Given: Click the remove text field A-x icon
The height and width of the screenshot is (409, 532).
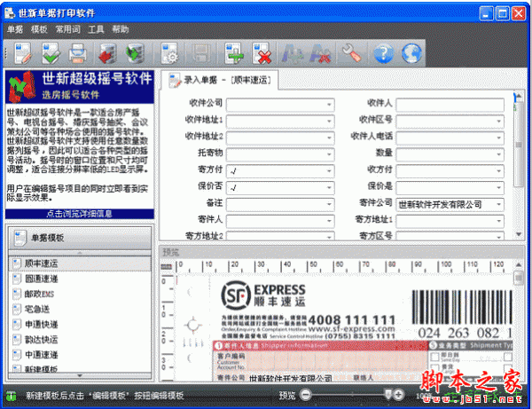Looking at the screenshot, I should [x=320, y=53].
